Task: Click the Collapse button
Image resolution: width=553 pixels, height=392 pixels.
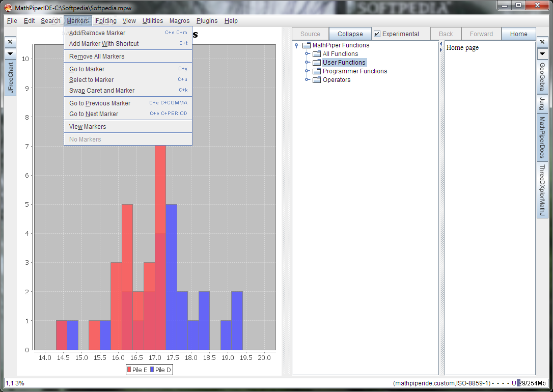Action: point(350,34)
